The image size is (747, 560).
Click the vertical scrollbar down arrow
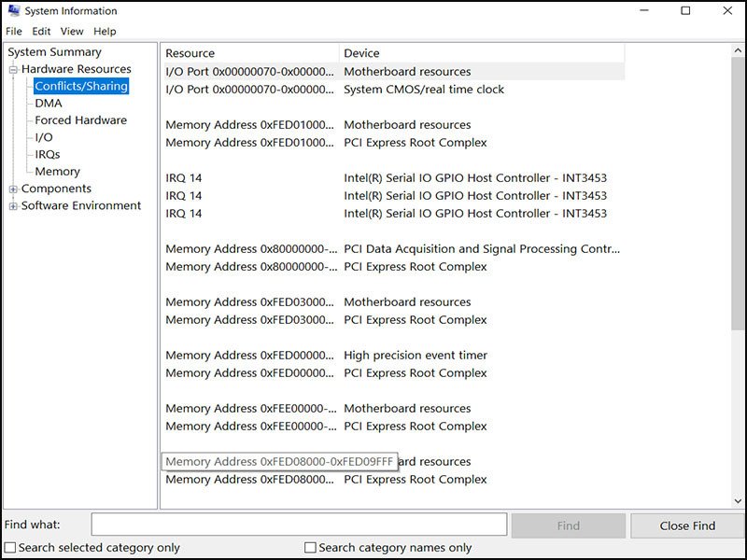(738, 501)
